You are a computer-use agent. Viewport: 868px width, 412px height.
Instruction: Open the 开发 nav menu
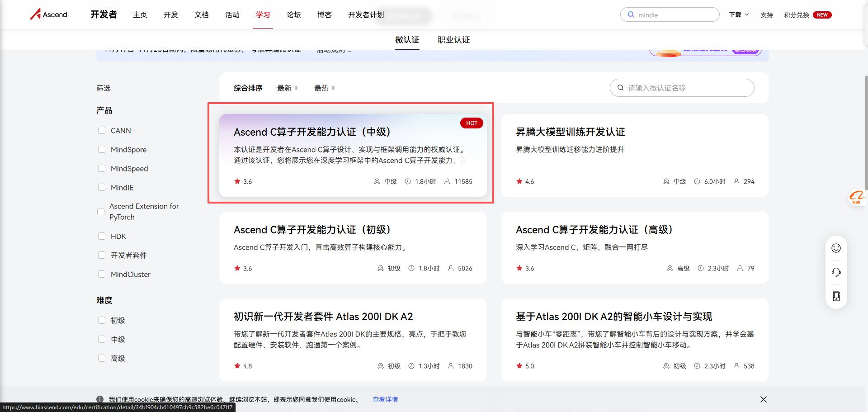pyautogui.click(x=171, y=15)
